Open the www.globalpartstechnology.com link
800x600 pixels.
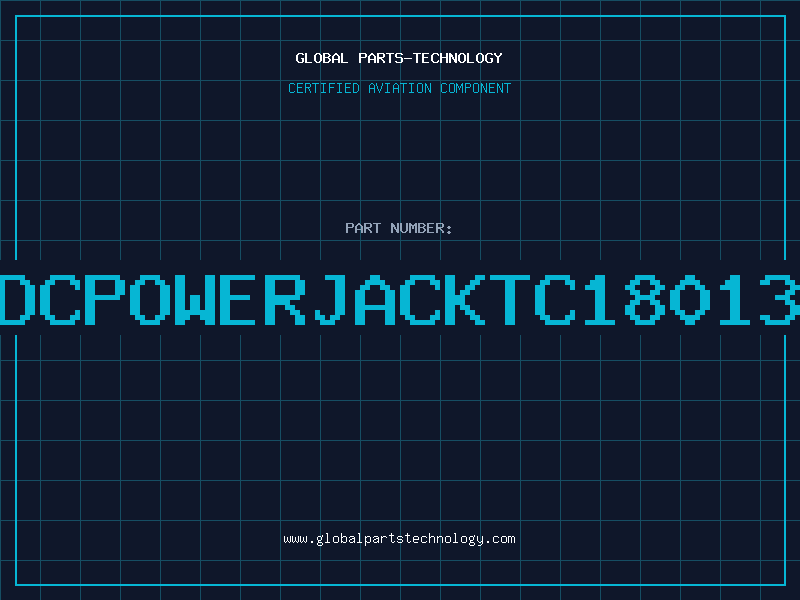point(399,539)
